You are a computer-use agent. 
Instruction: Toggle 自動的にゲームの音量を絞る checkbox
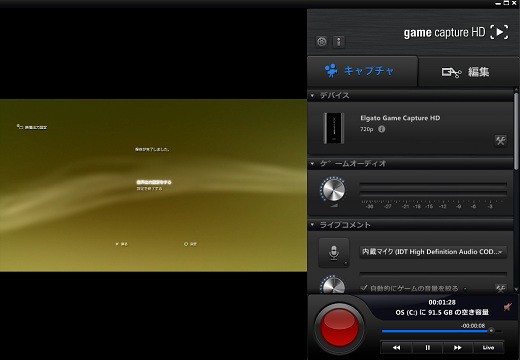click(364, 288)
